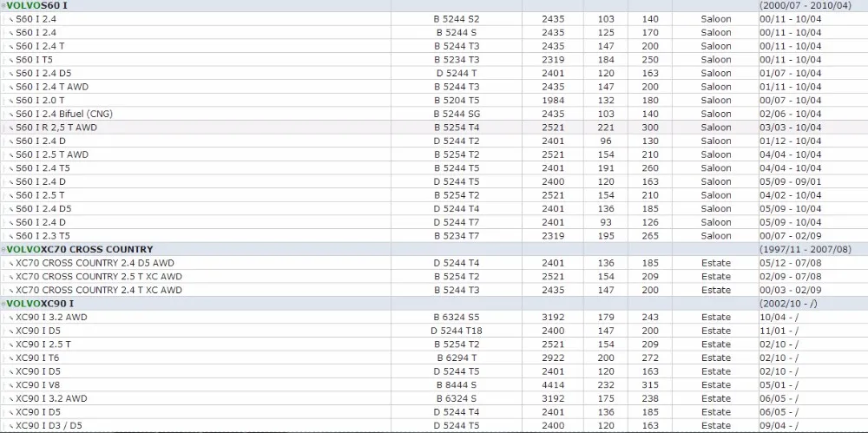Select the S60 I R 2,5 T AWD row
Image resolution: width=868 pixels, height=433 pixels.
pyautogui.click(x=434, y=128)
